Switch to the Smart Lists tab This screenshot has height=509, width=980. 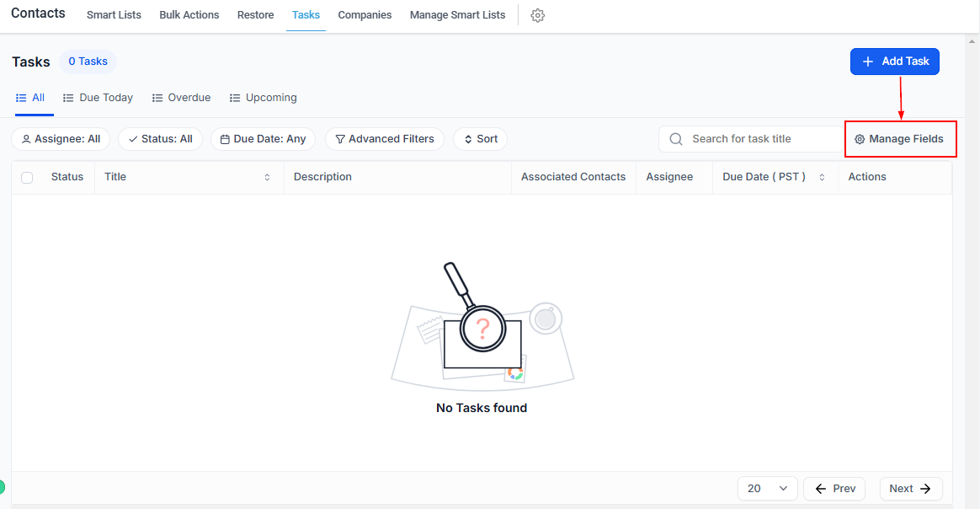click(x=114, y=15)
